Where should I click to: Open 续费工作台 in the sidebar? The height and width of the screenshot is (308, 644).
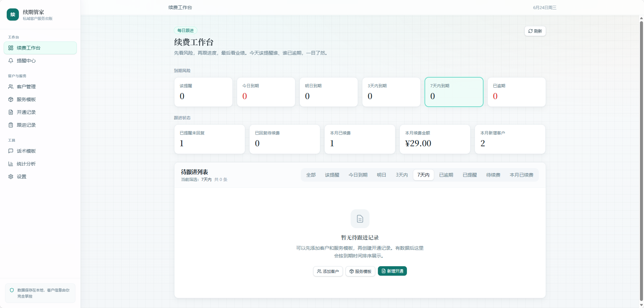tap(40, 48)
